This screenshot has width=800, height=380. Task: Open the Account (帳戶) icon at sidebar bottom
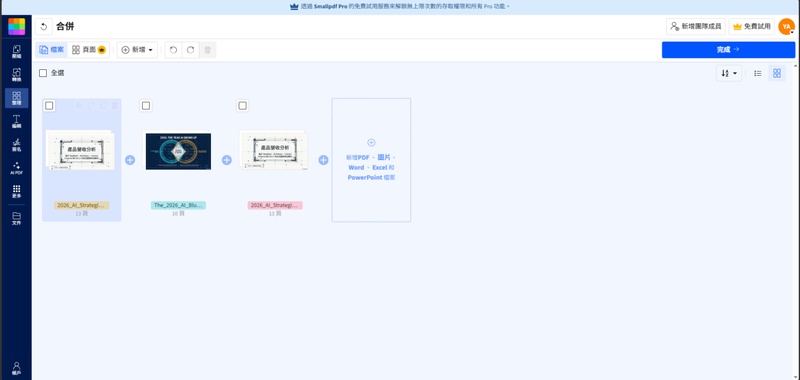tap(16, 368)
